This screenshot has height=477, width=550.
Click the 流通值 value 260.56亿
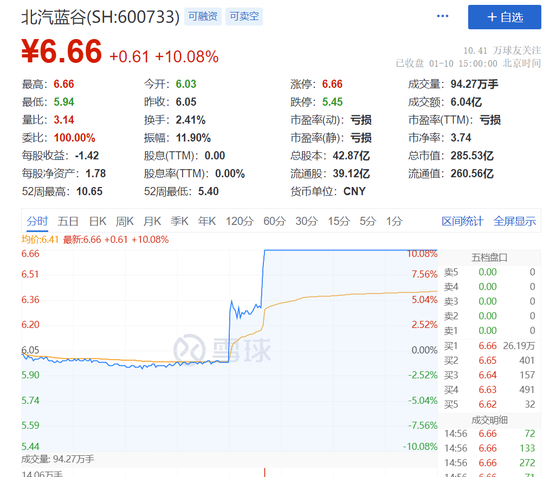click(472, 174)
